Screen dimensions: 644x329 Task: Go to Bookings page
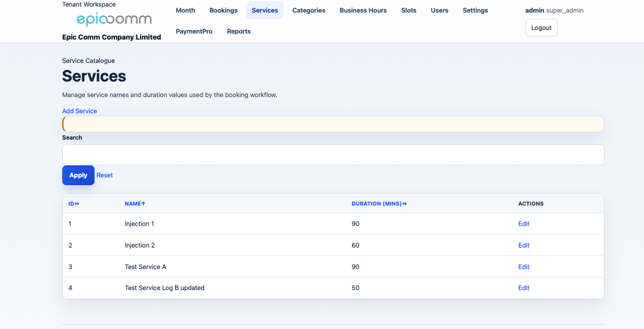(223, 10)
